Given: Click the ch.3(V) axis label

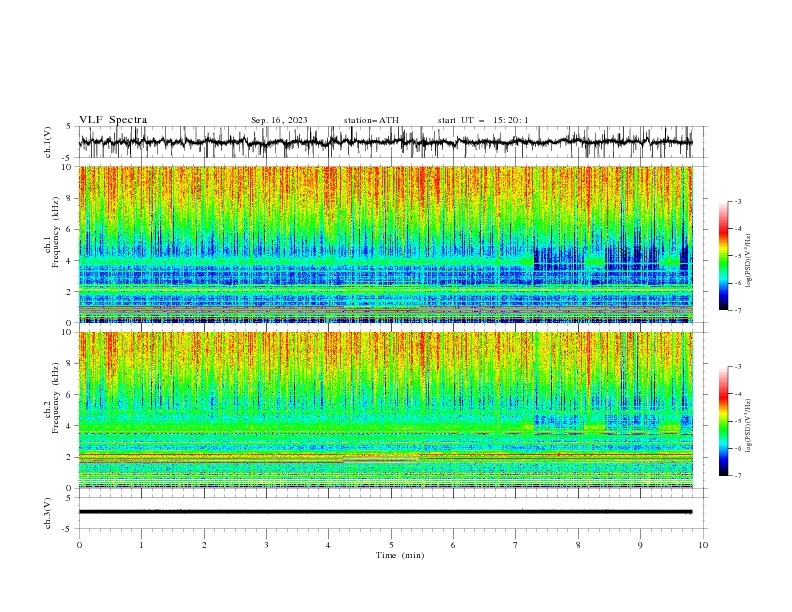Looking at the screenshot, I should [48, 513].
